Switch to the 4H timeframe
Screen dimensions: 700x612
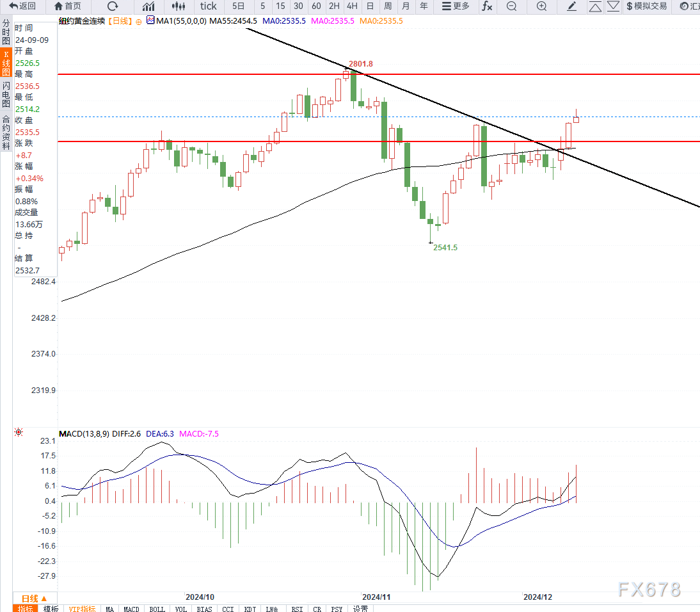pyautogui.click(x=352, y=6)
